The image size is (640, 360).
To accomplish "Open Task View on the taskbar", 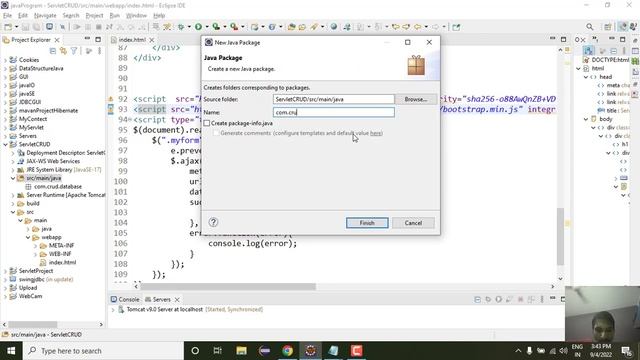I will coord(218,351).
